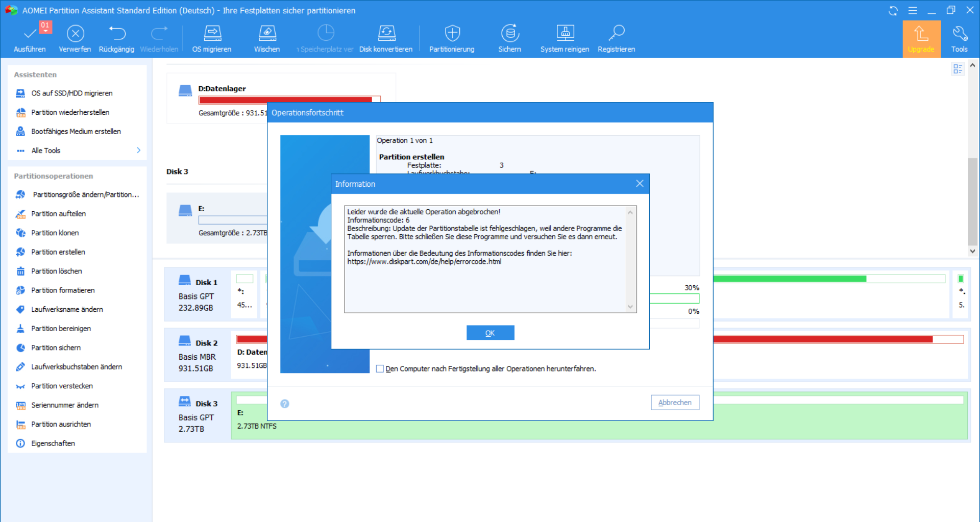The height and width of the screenshot is (522, 980).
Task: Choose Partition formatieren operation
Action: point(63,290)
